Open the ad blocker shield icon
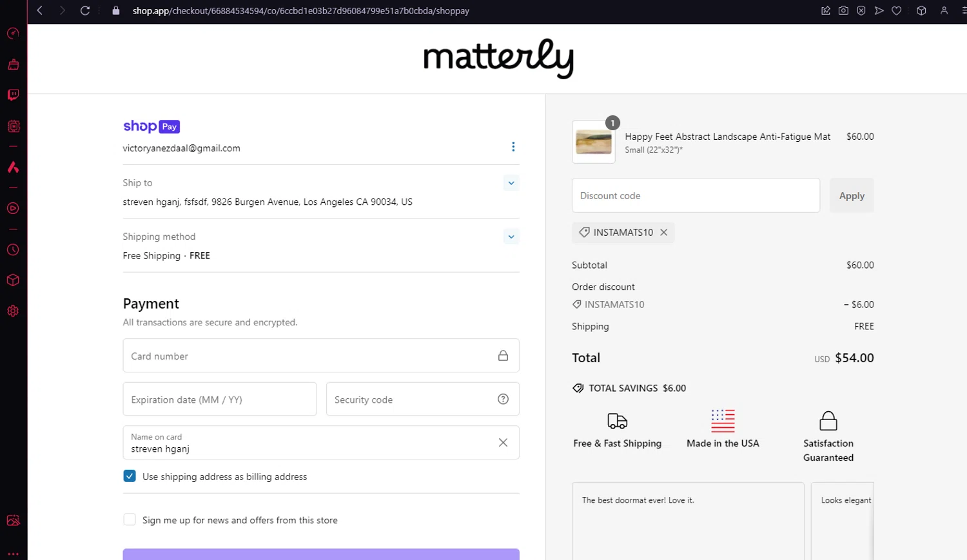Screen dimensions: 967x560 click(861, 10)
